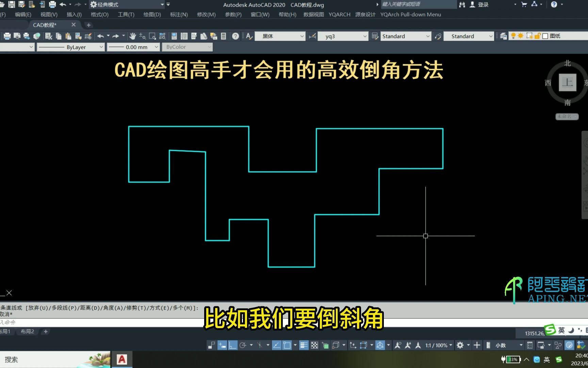The height and width of the screenshot is (368, 588).
Task: Open Layer Properties Manager icon
Action: pyautogui.click(x=503, y=36)
